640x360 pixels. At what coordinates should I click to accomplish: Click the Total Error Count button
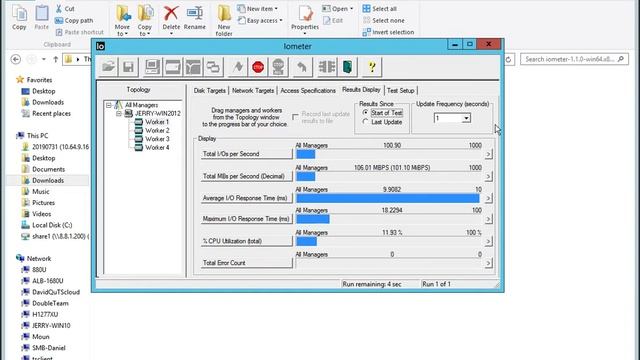[x=247, y=263]
